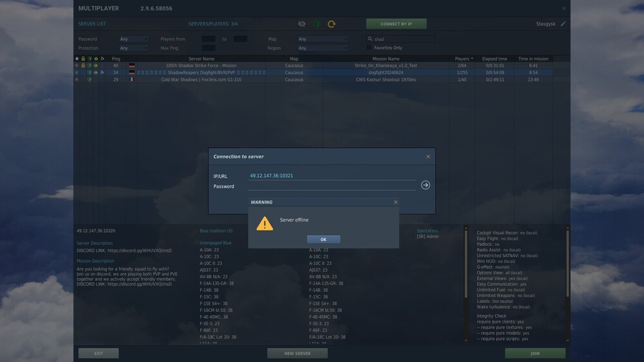Sort servers by the Elapsed time column
Screen dimensions: 644x362
[x=495, y=59]
